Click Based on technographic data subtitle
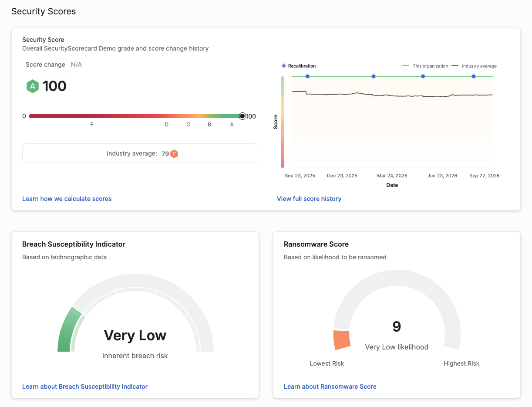Screen dimensions: 532x407 coord(64,257)
